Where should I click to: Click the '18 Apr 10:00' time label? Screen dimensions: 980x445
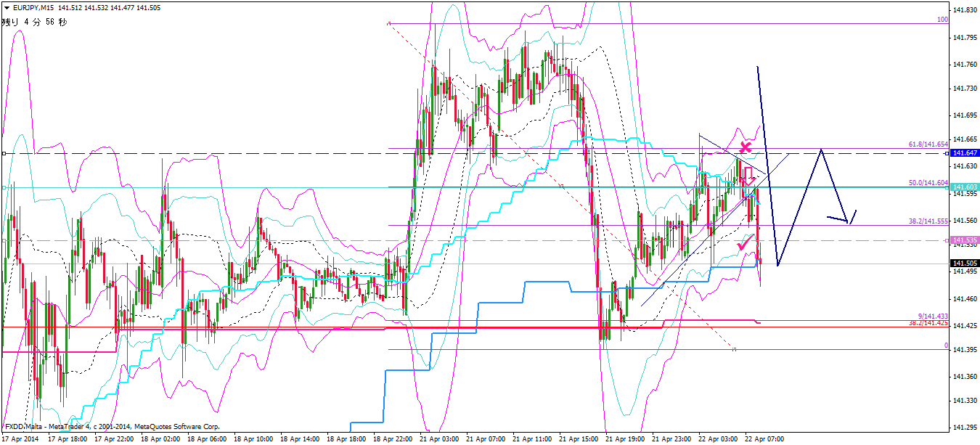click(253, 439)
